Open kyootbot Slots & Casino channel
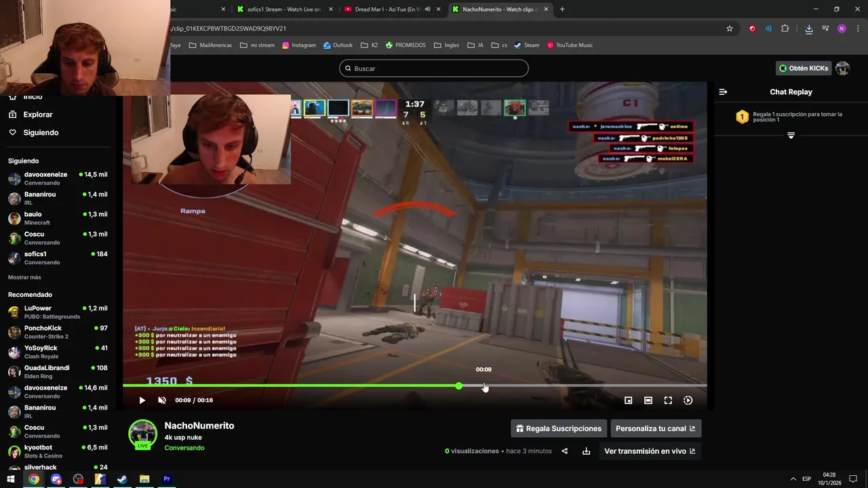 (57, 451)
